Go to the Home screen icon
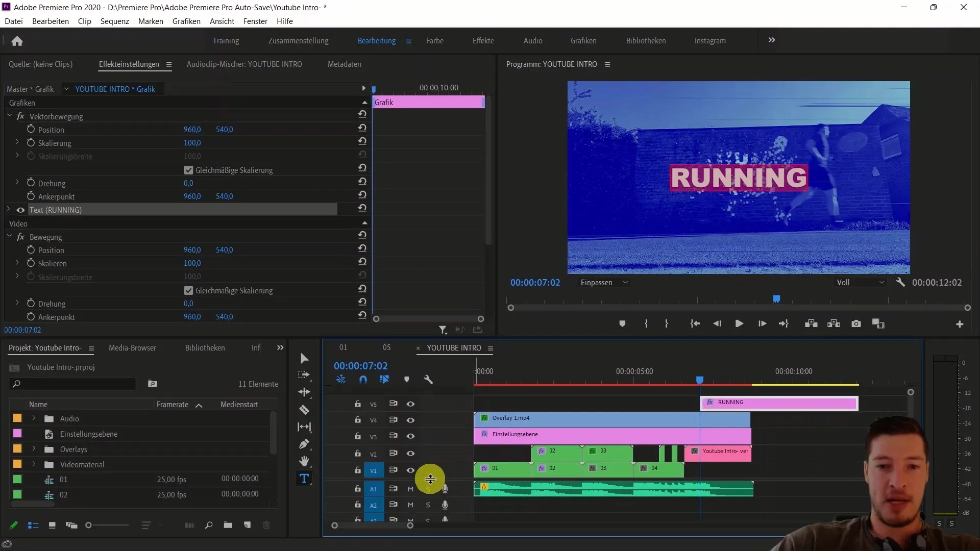 tap(17, 41)
